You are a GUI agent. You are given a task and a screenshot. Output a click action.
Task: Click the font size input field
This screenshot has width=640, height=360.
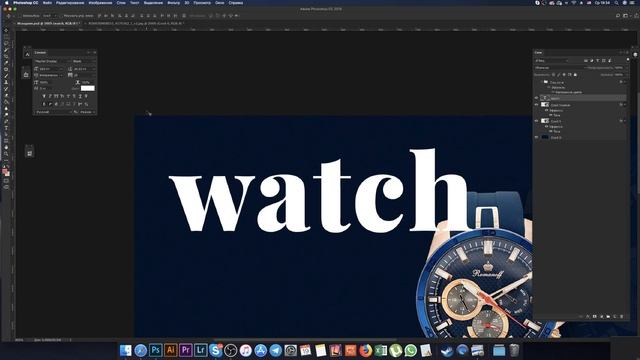(x=51, y=69)
